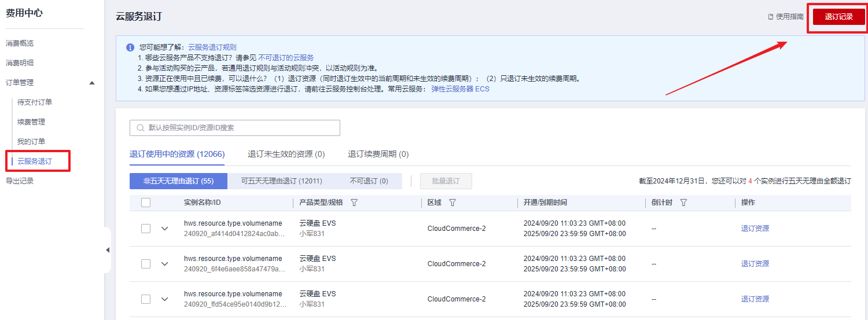This screenshot has width=868, height=320.
Task: Click the 使用指南 guide icon
Action: tap(771, 17)
